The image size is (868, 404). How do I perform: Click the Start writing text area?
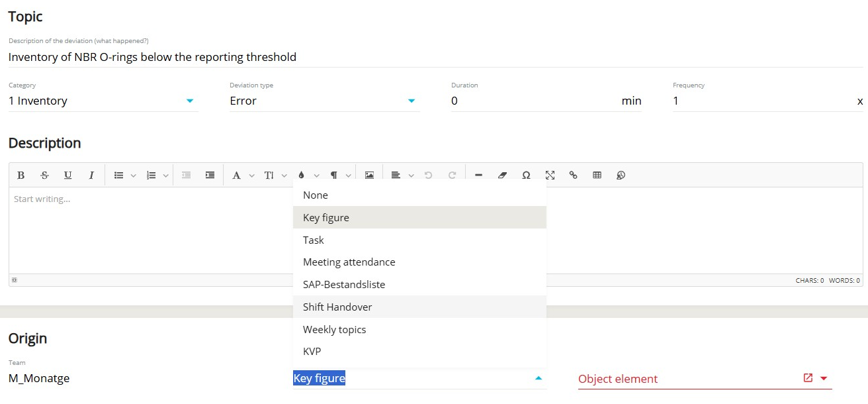tap(435, 230)
